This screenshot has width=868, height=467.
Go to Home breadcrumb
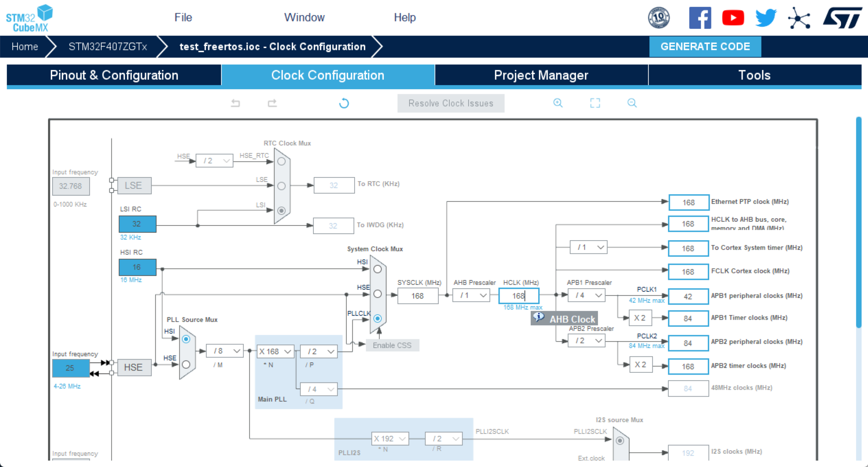pos(25,47)
